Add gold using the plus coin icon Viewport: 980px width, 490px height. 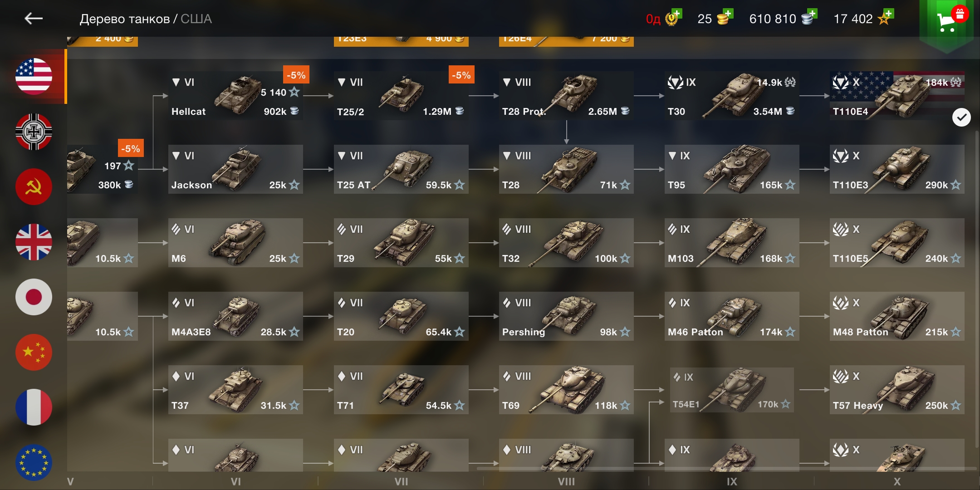tap(725, 18)
